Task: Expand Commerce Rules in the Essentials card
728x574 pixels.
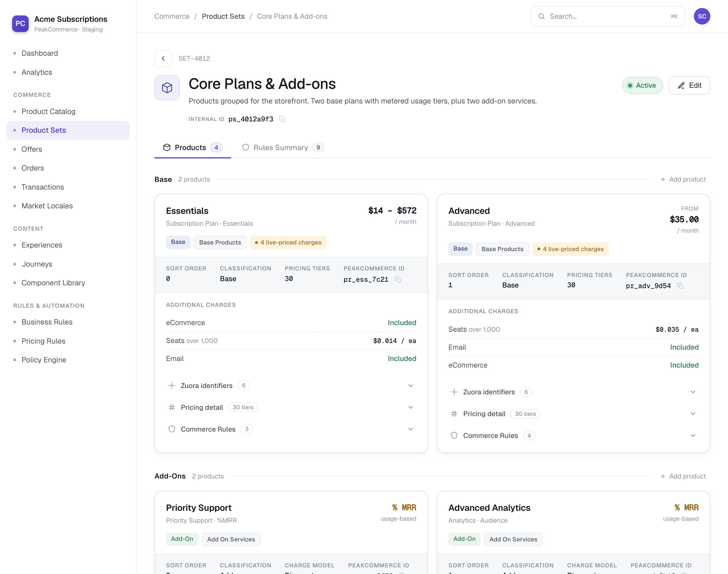Action: (x=291, y=429)
